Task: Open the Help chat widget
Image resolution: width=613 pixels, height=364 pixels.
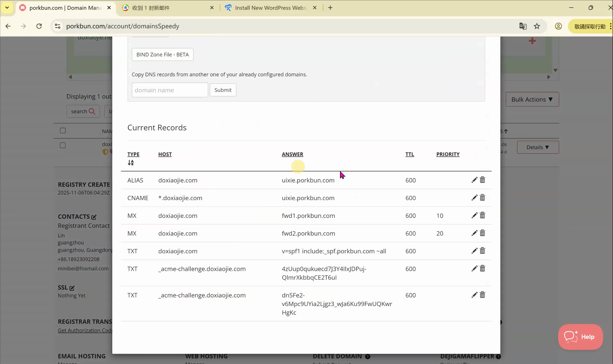Action: [580, 337]
